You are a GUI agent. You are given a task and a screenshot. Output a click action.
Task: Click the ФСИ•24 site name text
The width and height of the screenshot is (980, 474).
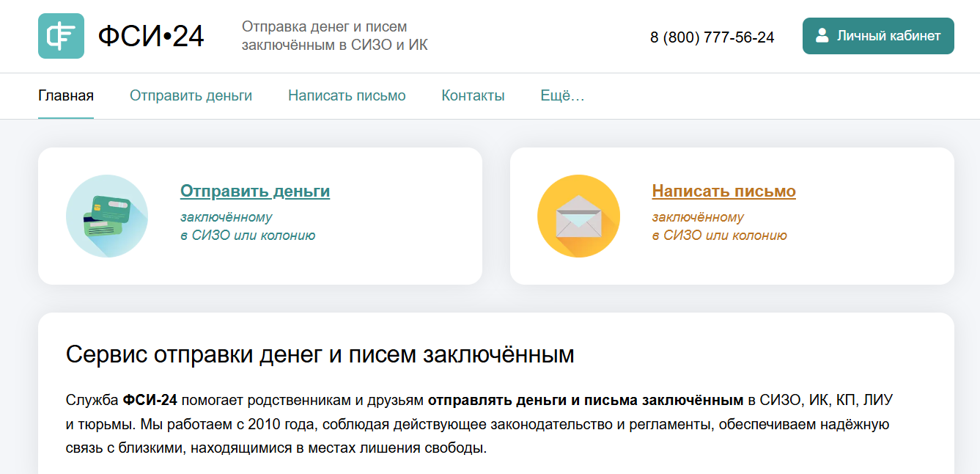(x=151, y=36)
